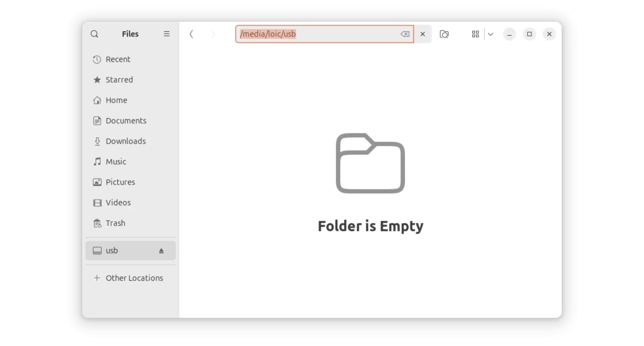Open the Recent files list
Screen dimensions: 644x346
pyautogui.click(x=118, y=59)
